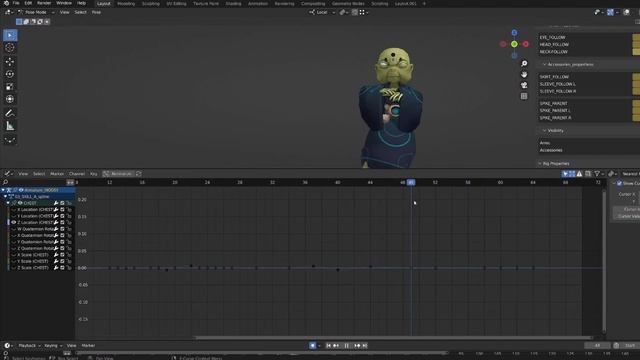Toggle visibility eye of Z Location (CHEST)
The width and height of the screenshot is (640, 360).
13,222
